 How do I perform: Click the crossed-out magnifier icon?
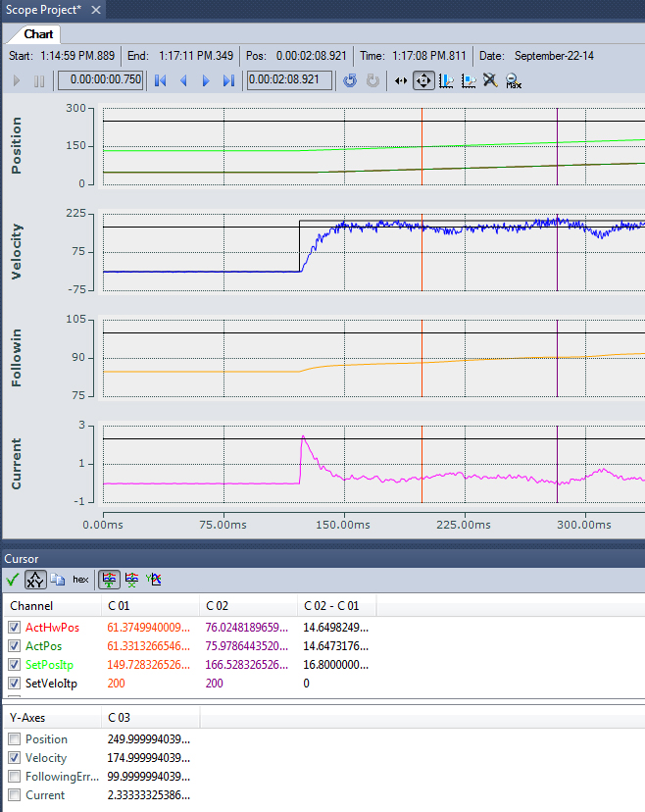click(x=490, y=80)
